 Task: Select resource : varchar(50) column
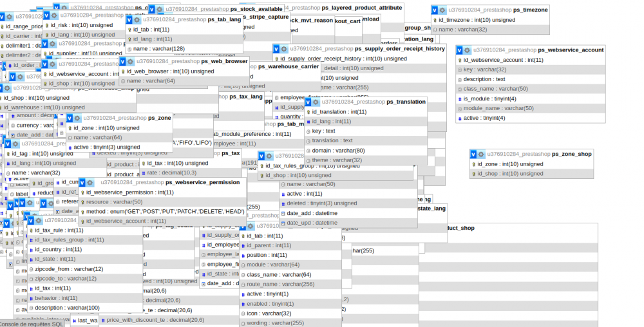coord(163,202)
